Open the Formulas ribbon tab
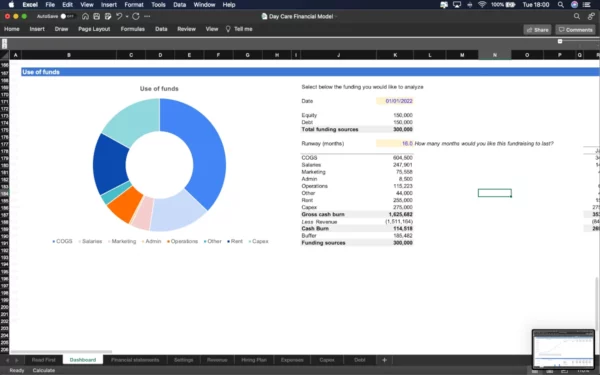Screen dimensions: 600x375 click(133, 29)
